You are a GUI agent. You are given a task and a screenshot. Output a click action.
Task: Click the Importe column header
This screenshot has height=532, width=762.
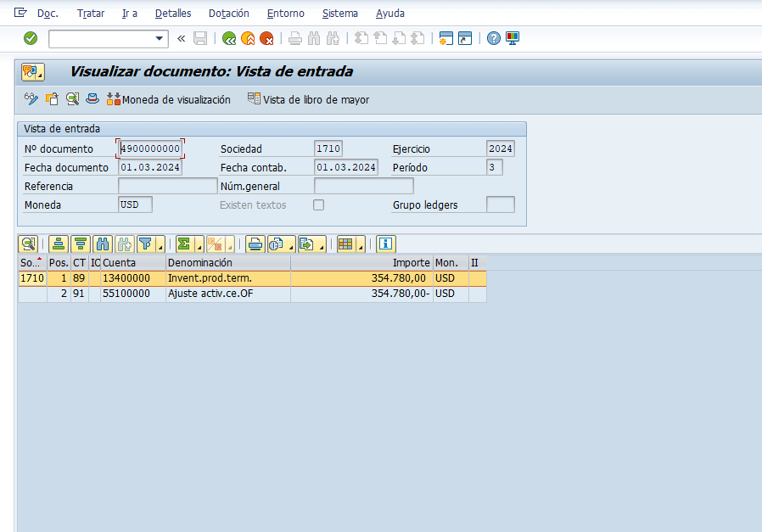361,263
